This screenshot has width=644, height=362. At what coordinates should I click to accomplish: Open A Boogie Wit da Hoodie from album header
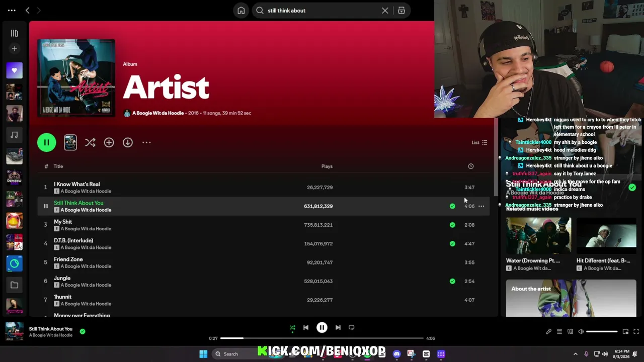pos(157,113)
